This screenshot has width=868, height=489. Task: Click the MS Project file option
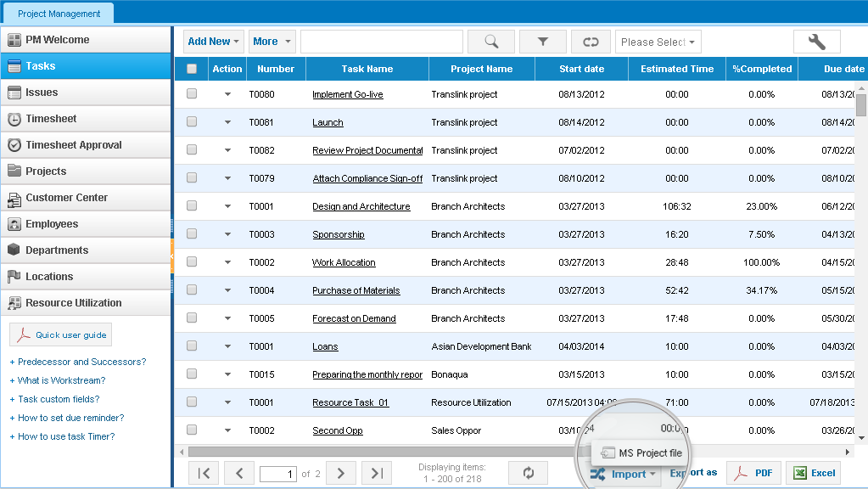[x=642, y=453]
